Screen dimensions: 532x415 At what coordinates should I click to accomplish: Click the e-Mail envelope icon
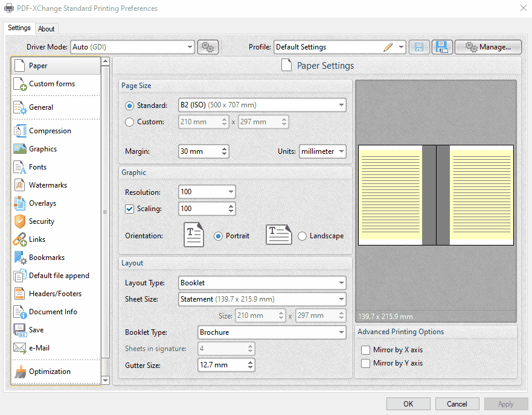(19, 348)
